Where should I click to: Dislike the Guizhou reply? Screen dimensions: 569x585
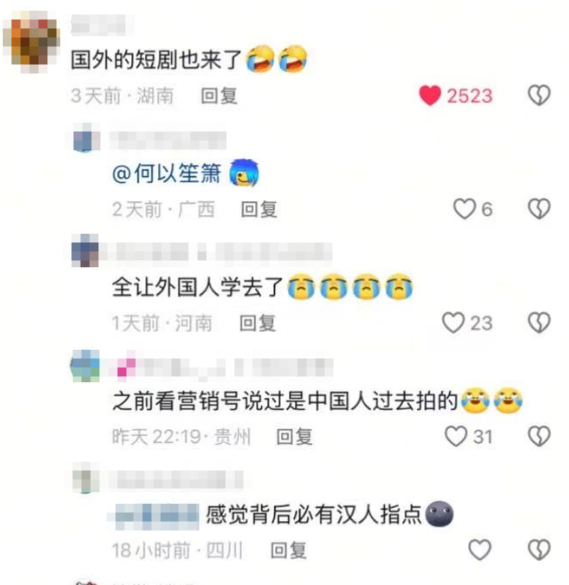(x=539, y=436)
